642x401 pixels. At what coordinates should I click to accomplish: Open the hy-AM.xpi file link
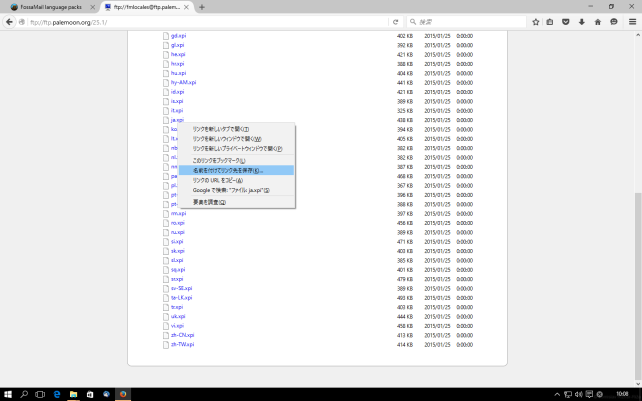[183, 82]
